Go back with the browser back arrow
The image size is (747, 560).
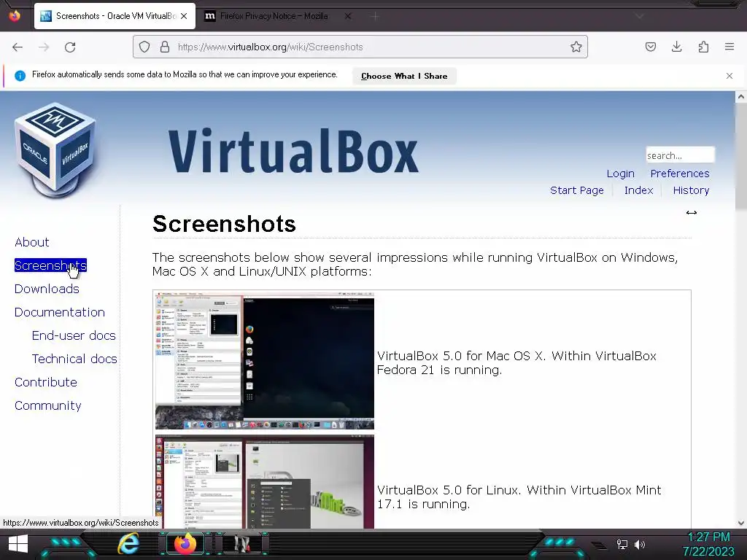[18, 47]
